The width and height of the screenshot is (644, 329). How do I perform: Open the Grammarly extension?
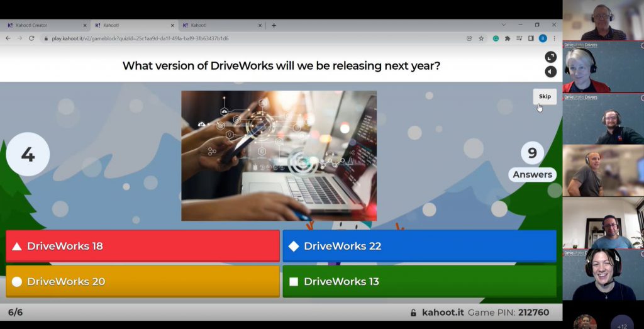496,38
